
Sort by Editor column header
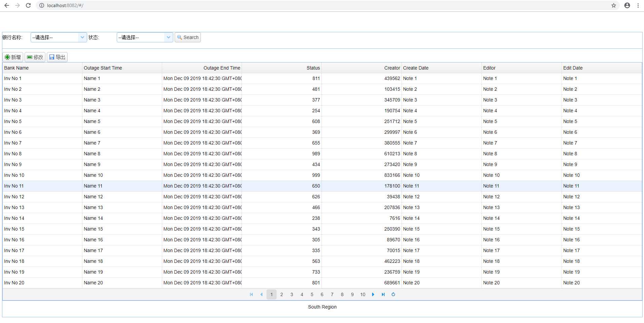click(x=522, y=68)
